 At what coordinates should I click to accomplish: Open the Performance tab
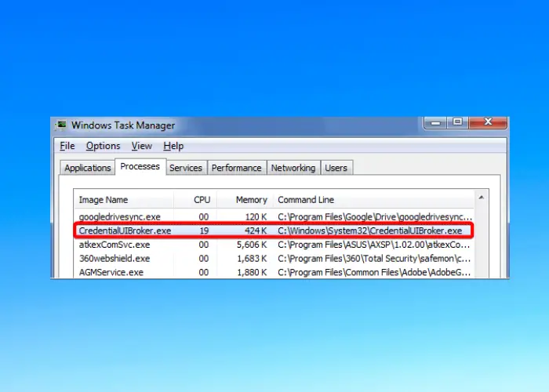pos(237,168)
